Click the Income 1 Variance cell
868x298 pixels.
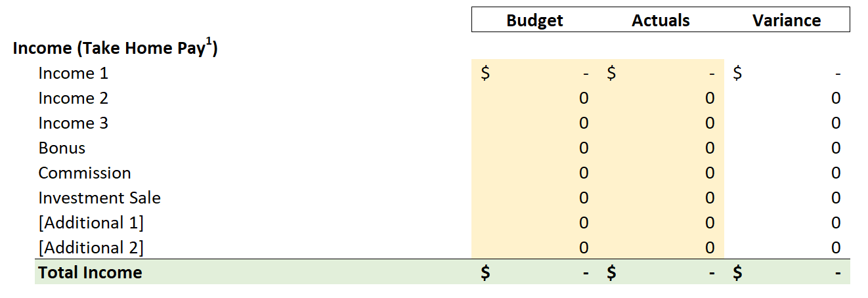[x=787, y=73]
